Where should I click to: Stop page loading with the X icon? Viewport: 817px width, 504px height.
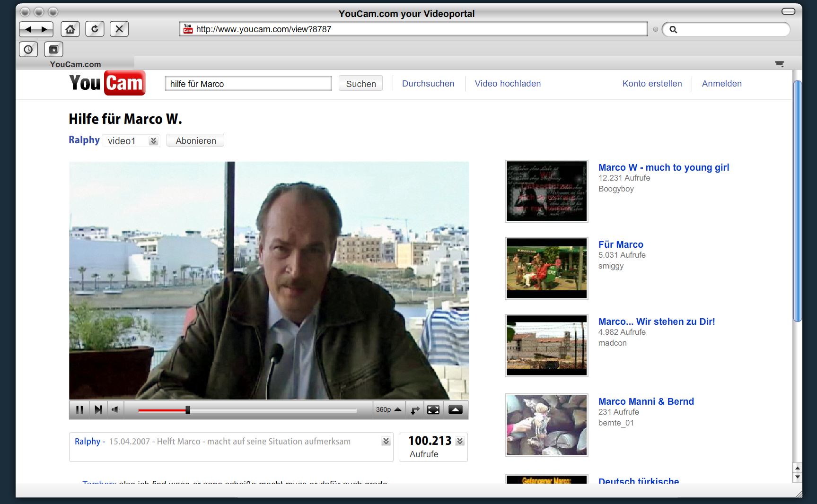tap(119, 29)
